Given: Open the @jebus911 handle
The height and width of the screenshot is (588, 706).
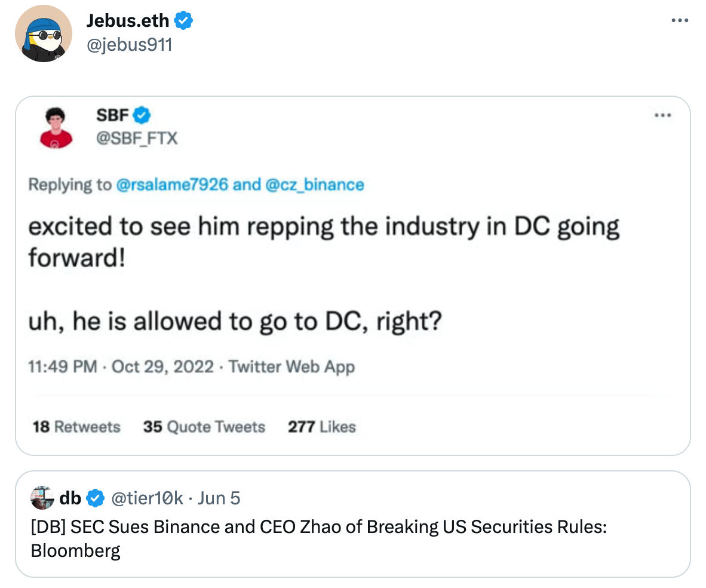Looking at the screenshot, I should [x=129, y=44].
